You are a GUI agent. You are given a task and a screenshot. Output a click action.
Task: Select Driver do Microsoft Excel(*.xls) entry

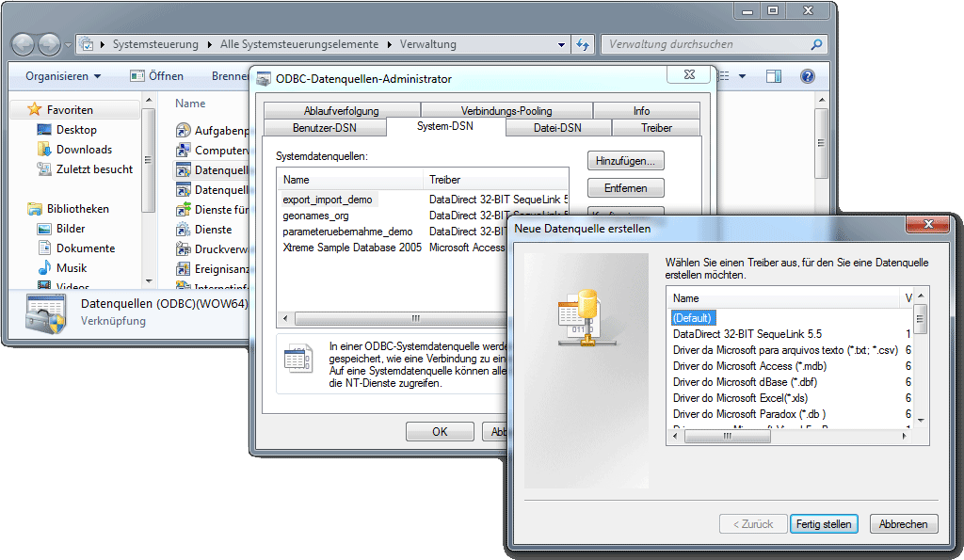(x=740, y=398)
